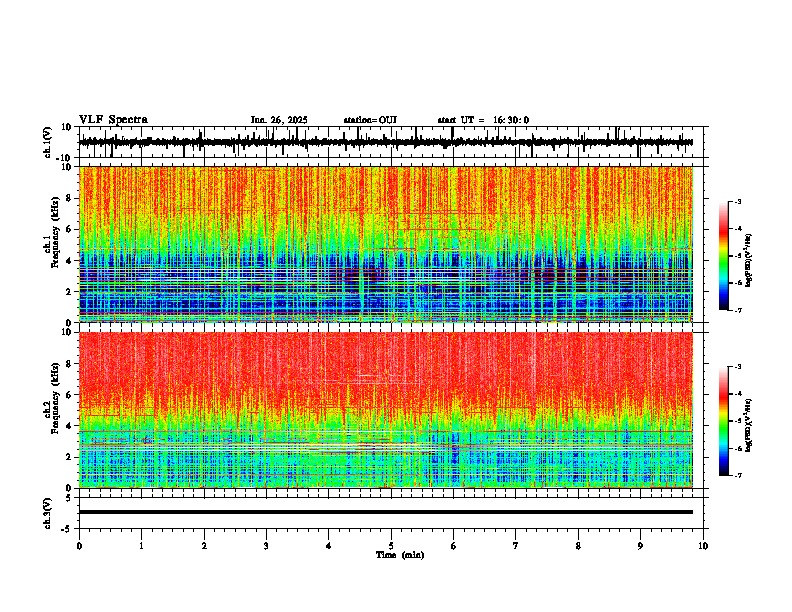792x612 pixels.
Task: Click the "2" kHz tick of ch.1 spectrogram
Action: (x=69, y=291)
